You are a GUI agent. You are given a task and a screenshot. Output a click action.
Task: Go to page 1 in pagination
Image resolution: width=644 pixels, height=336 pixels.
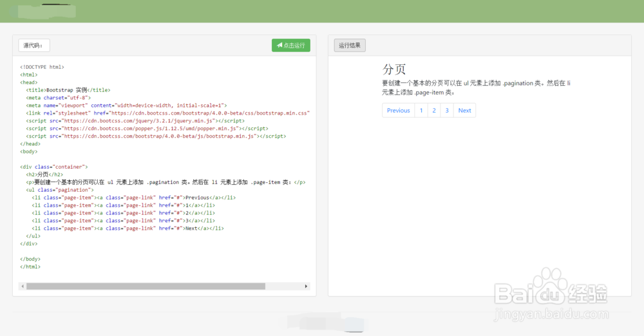421,111
